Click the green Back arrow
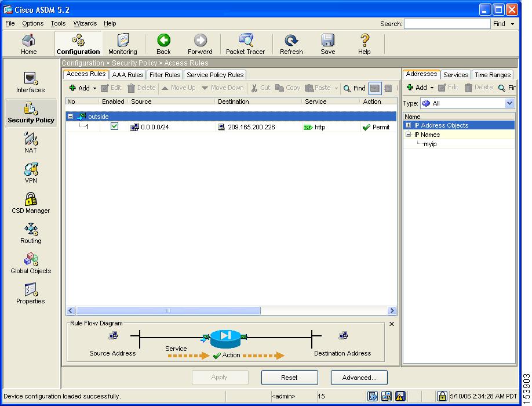 coord(163,44)
